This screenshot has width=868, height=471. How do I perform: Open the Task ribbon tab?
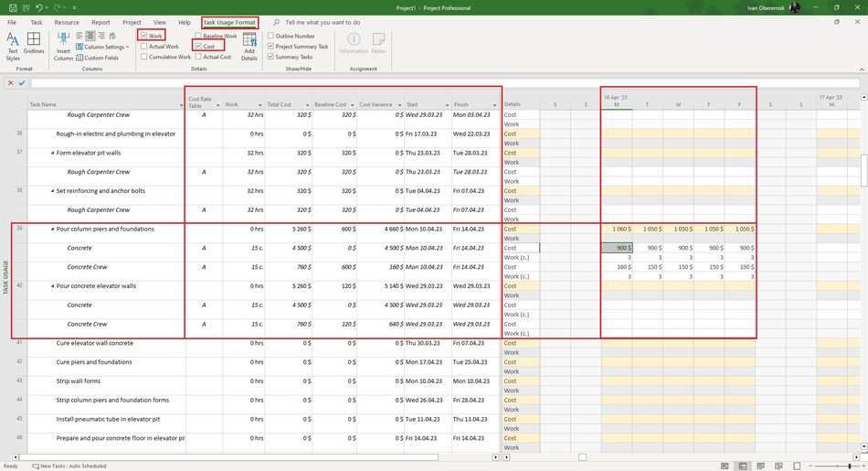click(x=37, y=23)
